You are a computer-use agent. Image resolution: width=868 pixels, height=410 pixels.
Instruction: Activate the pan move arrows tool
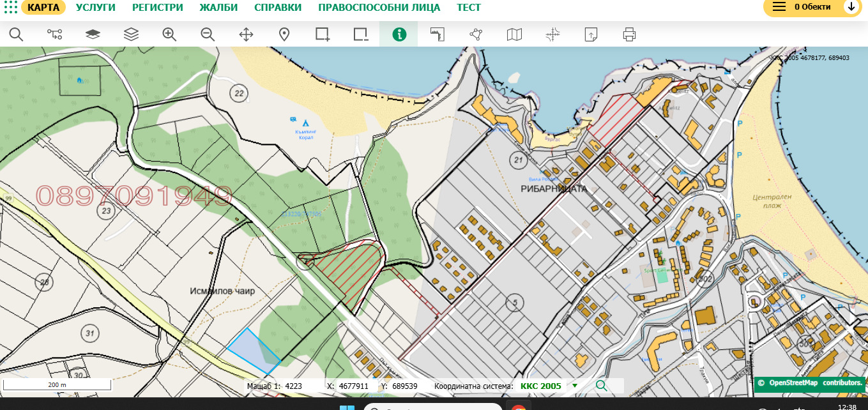point(246,34)
